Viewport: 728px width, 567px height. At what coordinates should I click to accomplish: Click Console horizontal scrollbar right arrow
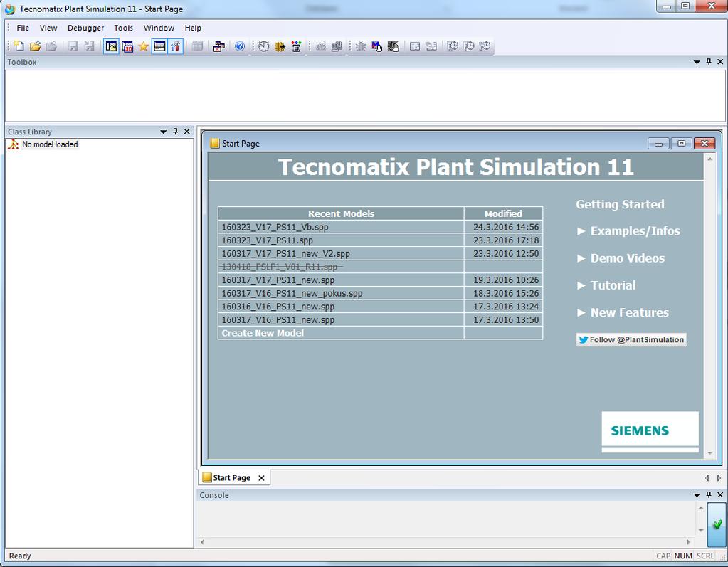(688, 542)
